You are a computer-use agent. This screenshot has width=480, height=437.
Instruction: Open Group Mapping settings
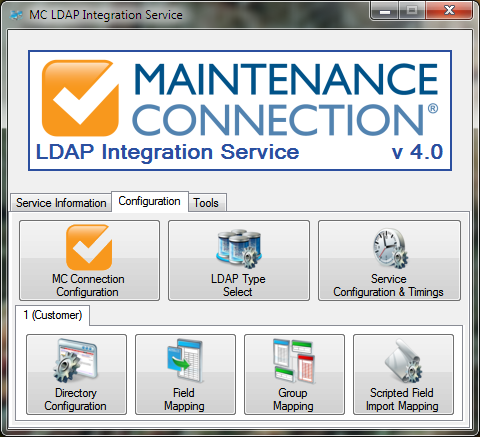[294, 374]
